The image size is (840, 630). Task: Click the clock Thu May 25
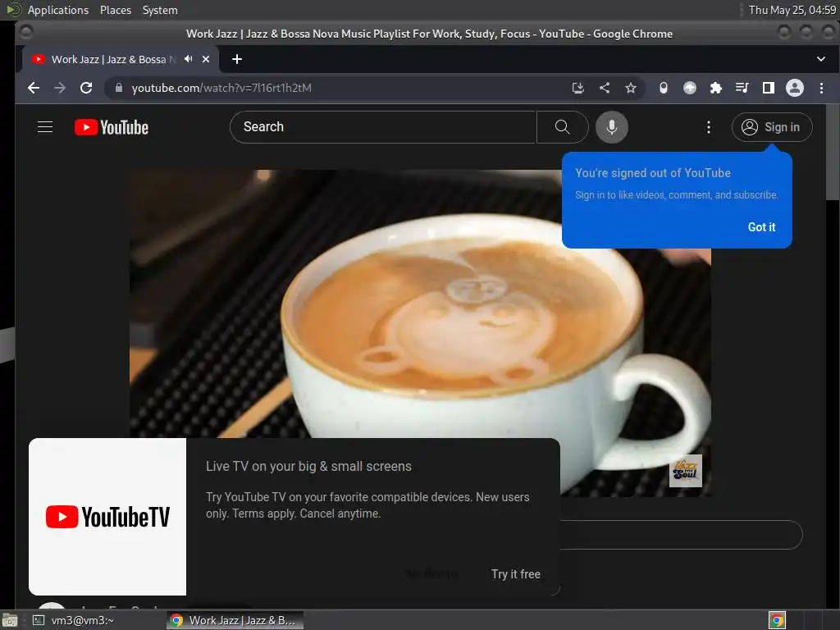point(792,10)
